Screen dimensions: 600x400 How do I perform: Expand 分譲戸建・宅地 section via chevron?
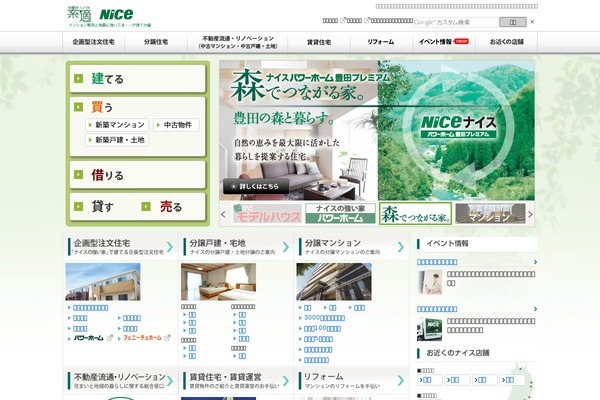click(285, 247)
